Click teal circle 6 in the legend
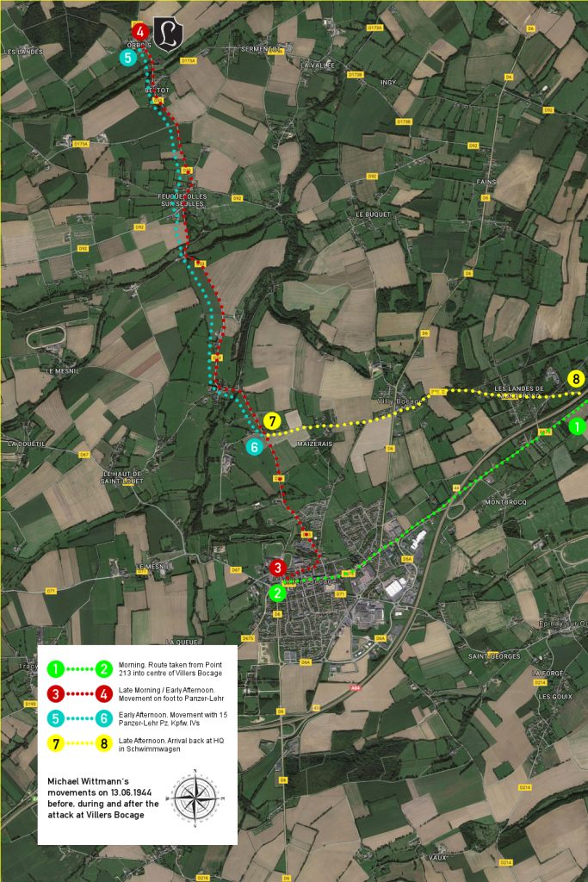The image size is (588, 882). coord(104,718)
